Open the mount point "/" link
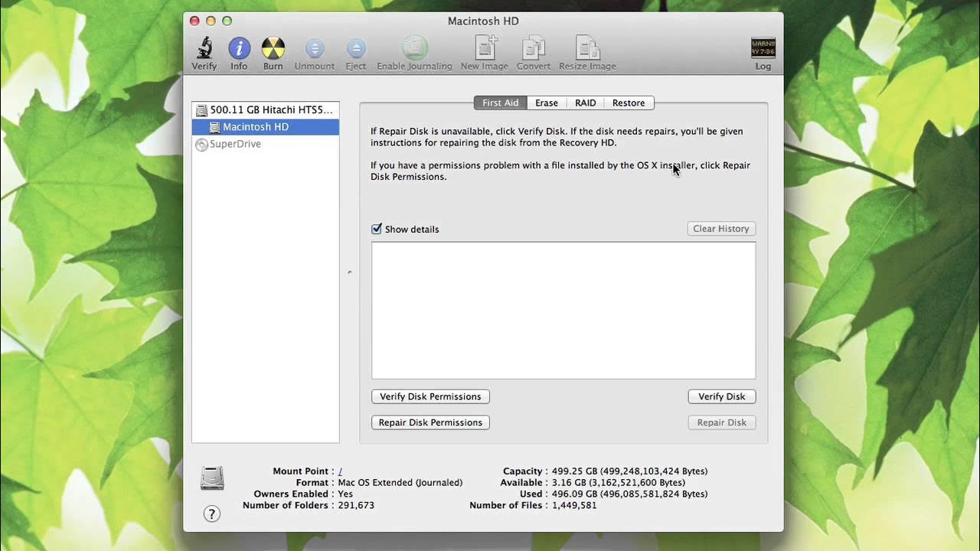Viewport: 980px width, 551px height. point(340,471)
